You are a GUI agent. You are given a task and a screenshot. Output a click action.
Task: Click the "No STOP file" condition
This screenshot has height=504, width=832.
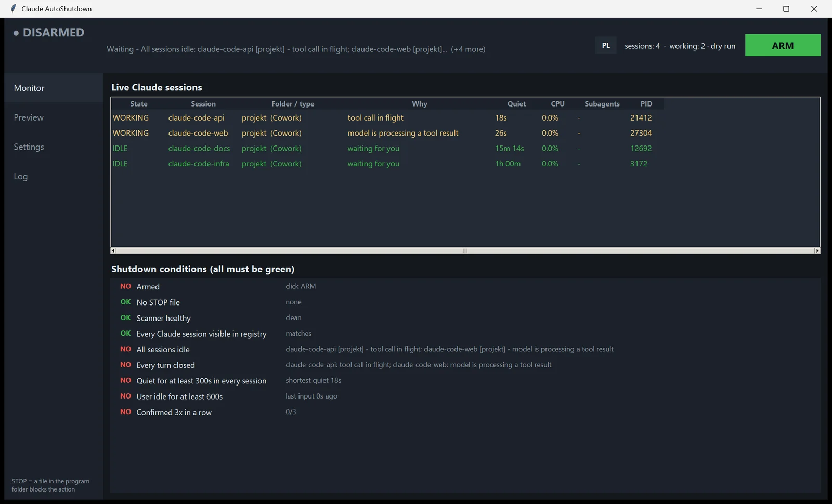(x=158, y=302)
